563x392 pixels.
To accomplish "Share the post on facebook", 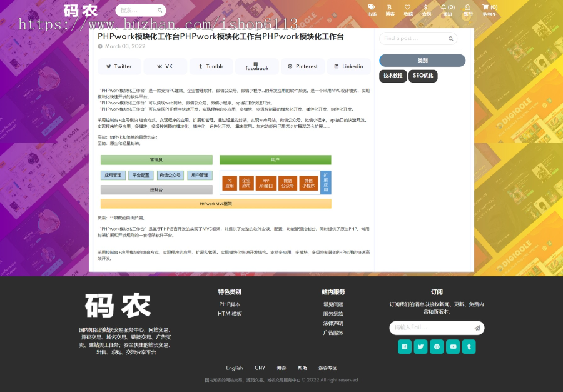I will coord(257,66).
